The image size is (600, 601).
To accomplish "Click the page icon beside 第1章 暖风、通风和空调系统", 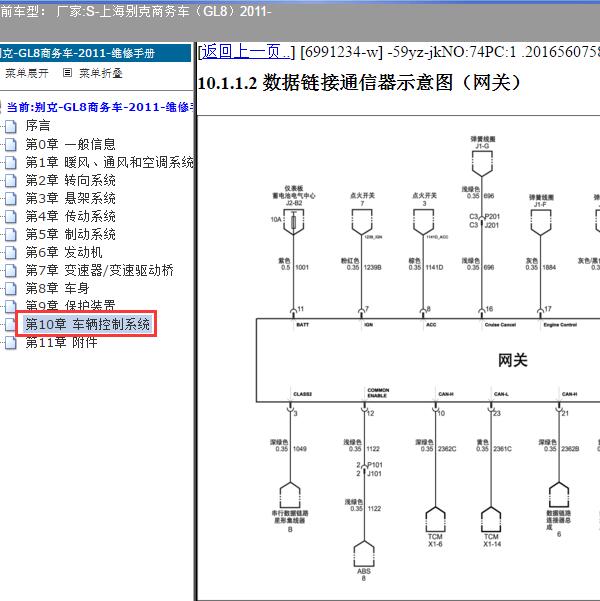I will pyautogui.click(x=11, y=163).
